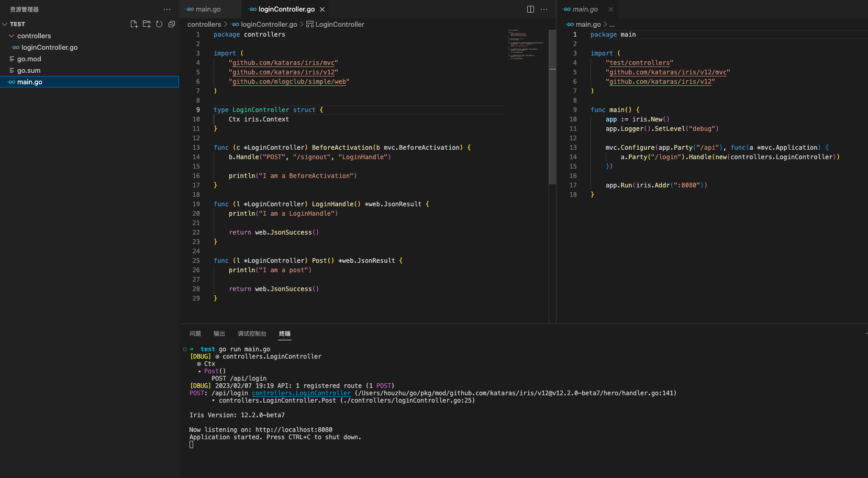Open the 调试控制台 panel
868x478 pixels.
pos(252,334)
